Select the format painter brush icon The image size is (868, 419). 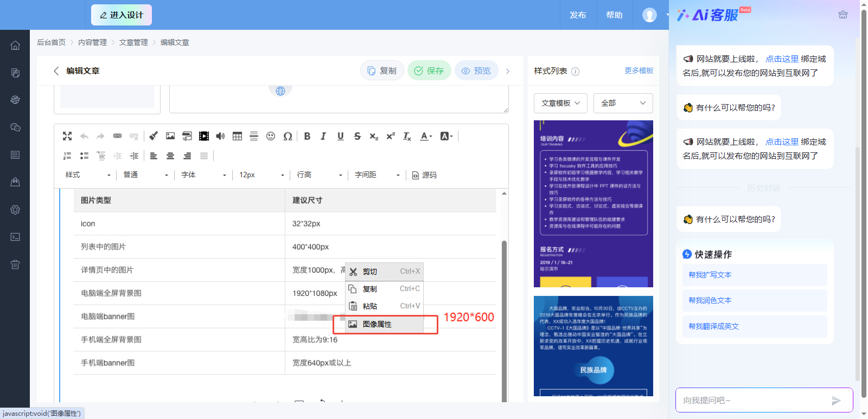coord(154,136)
